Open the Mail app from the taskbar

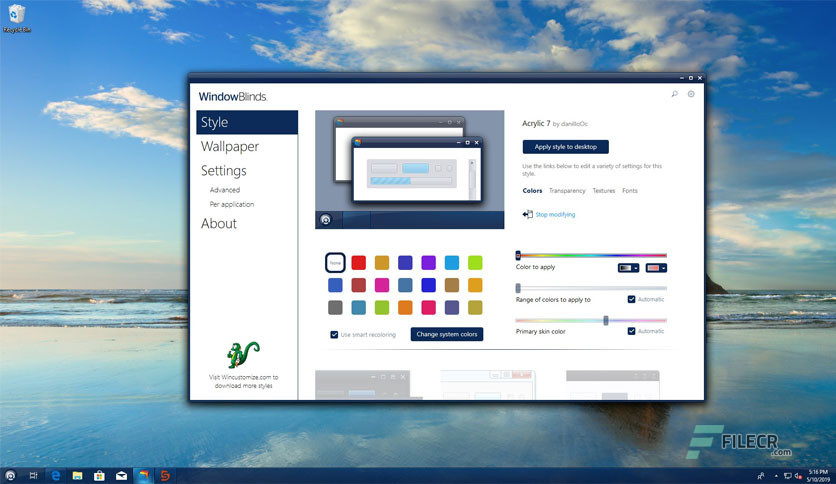pyautogui.click(x=122, y=475)
